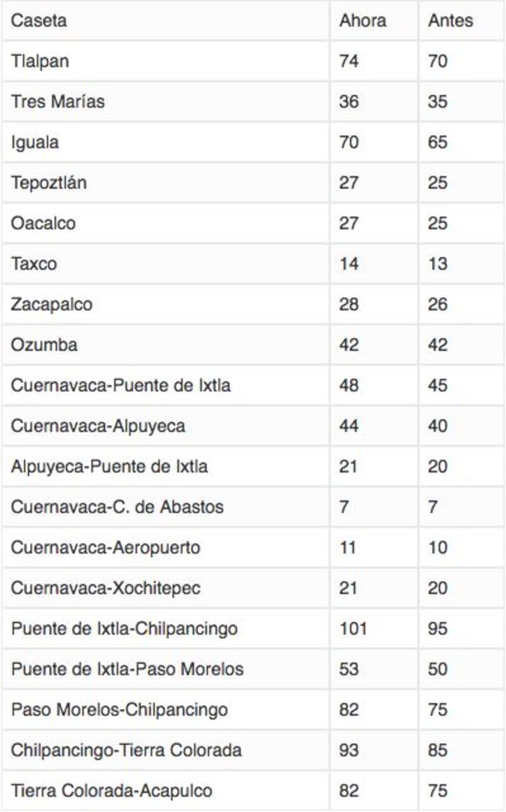The image size is (506, 812).
Task: Click the Tres Marías caseta name
Action: click(58, 102)
